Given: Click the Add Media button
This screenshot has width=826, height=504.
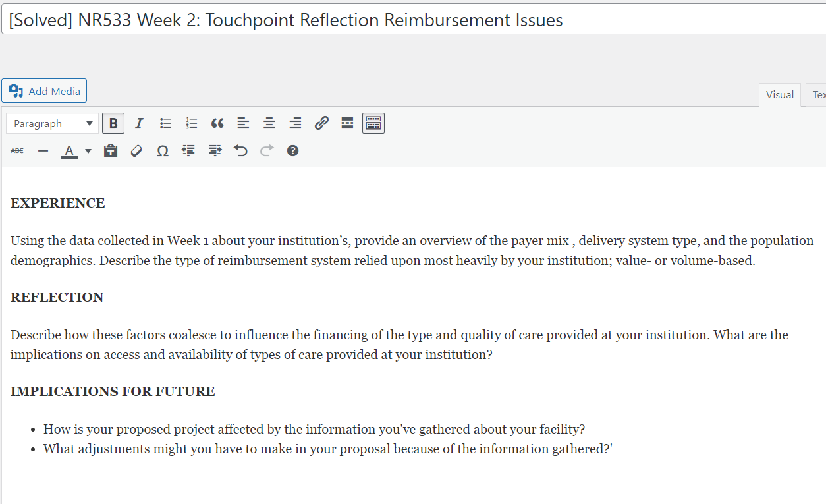Looking at the screenshot, I should tap(44, 91).
